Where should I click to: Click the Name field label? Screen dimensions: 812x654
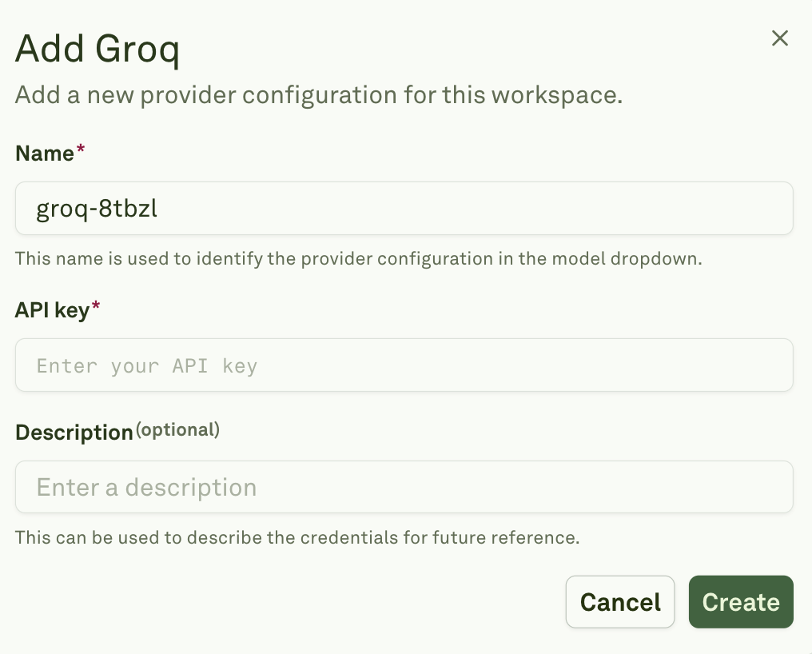(41, 153)
